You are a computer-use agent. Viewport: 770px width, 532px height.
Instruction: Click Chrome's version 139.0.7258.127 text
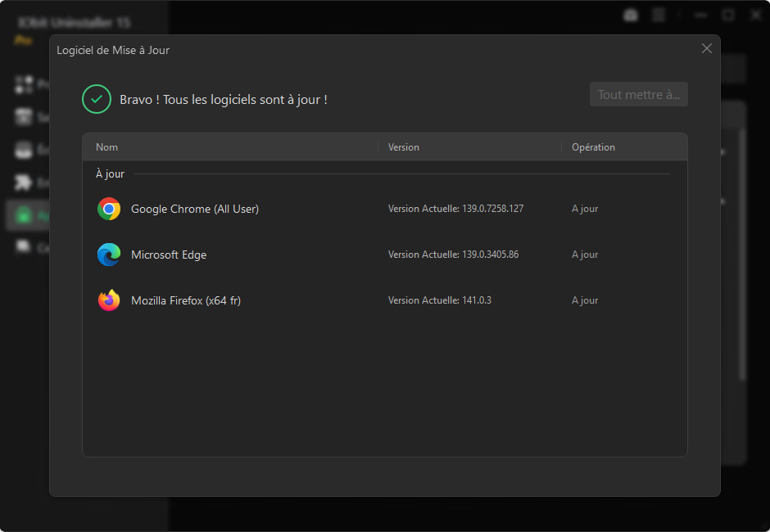[x=455, y=209]
